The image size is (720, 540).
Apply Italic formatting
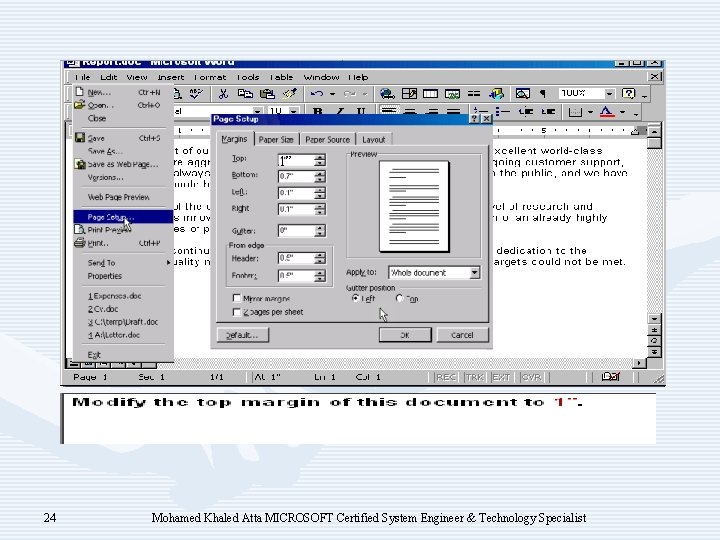340,111
